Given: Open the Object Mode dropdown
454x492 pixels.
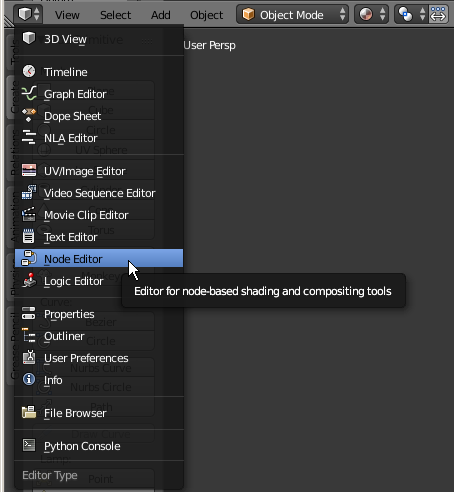Looking at the screenshot, I should point(292,15).
